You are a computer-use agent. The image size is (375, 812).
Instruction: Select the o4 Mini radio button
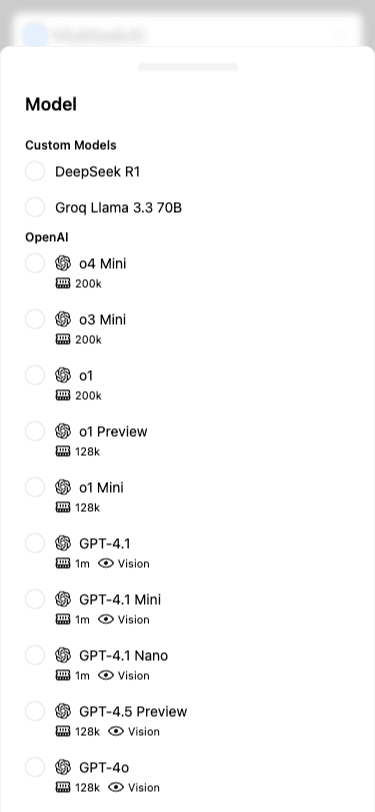pos(35,264)
